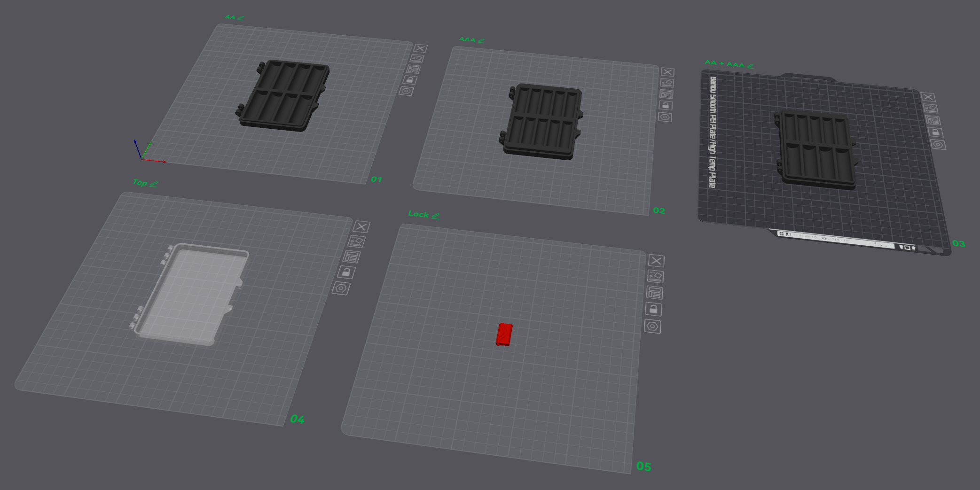Toggle the lock on plate 04
The width and height of the screenshot is (980, 490).
click(x=346, y=272)
